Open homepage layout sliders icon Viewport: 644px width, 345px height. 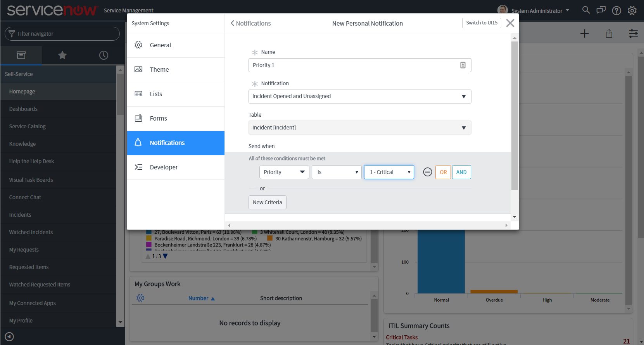click(633, 34)
